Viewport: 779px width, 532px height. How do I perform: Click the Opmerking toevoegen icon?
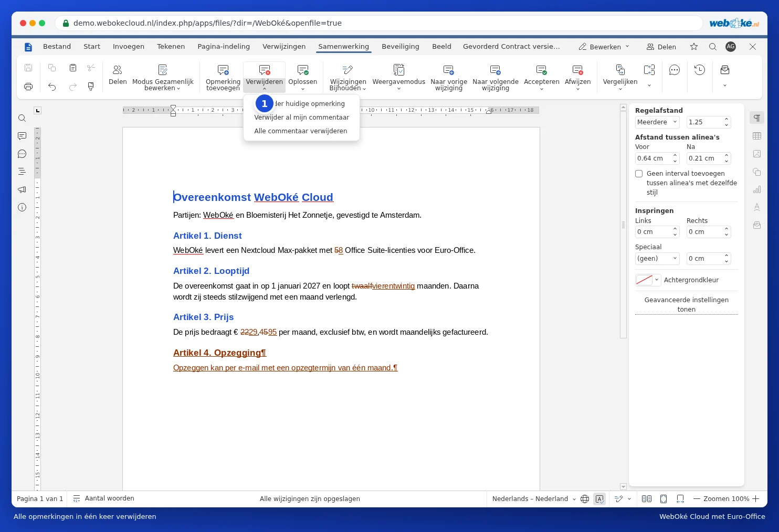click(x=223, y=70)
